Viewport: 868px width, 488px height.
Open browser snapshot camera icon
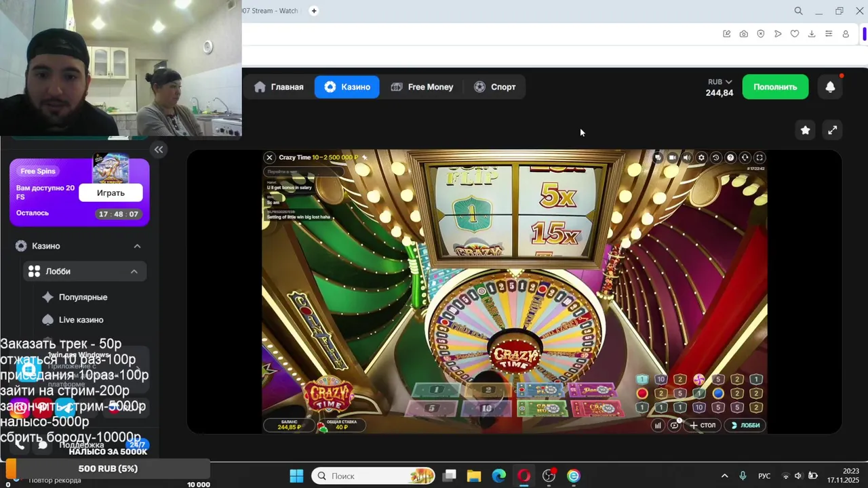[x=744, y=34]
